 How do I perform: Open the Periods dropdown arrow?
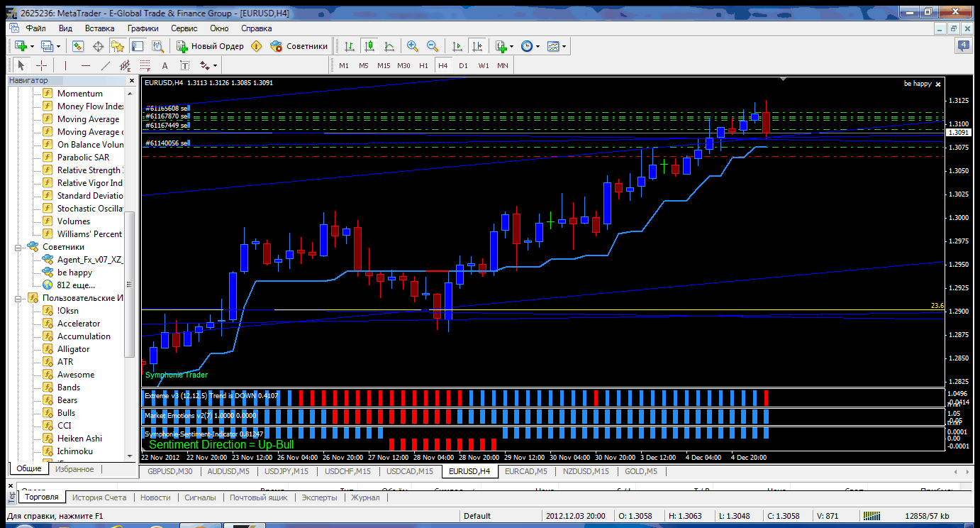(538, 46)
